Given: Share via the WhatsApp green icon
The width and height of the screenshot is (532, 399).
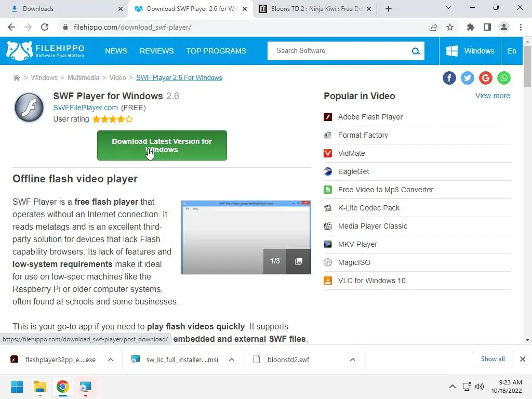Looking at the screenshot, I should pyautogui.click(x=504, y=78).
